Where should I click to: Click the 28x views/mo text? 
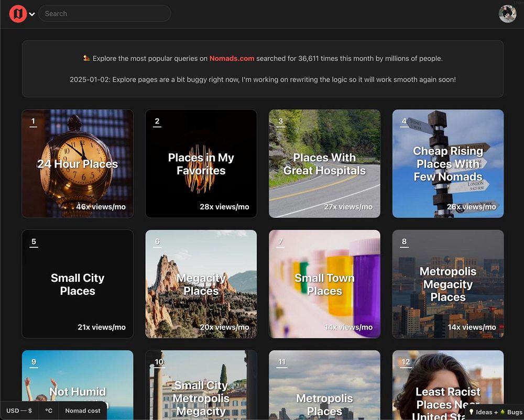coord(224,207)
